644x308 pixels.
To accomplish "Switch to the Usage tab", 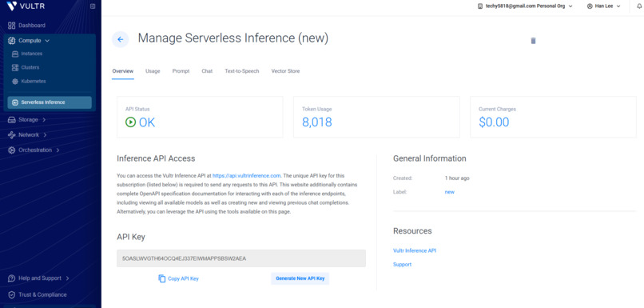I will click(x=153, y=71).
